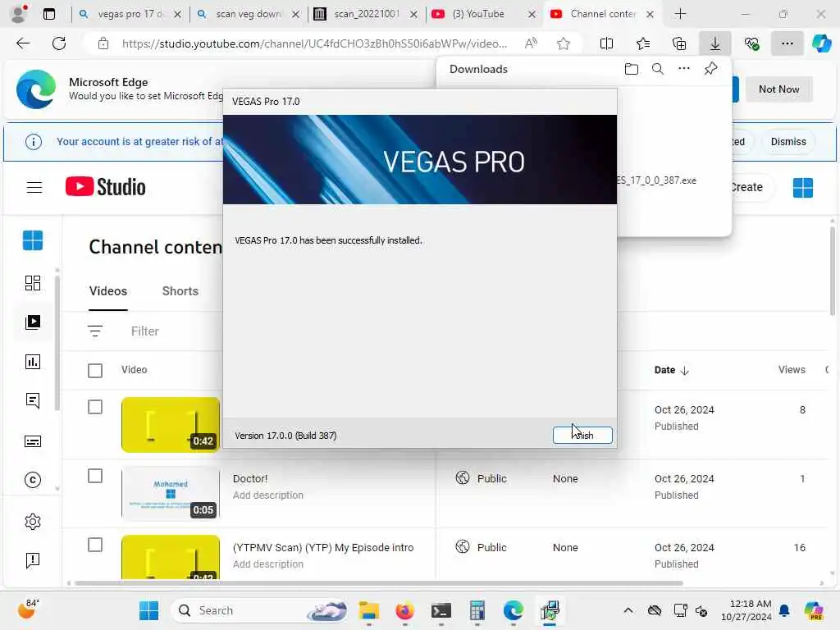Open Settings gear in Studio sidebar
This screenshot has width=840, height=630.
pyautogui.click(x=33, y=521)
